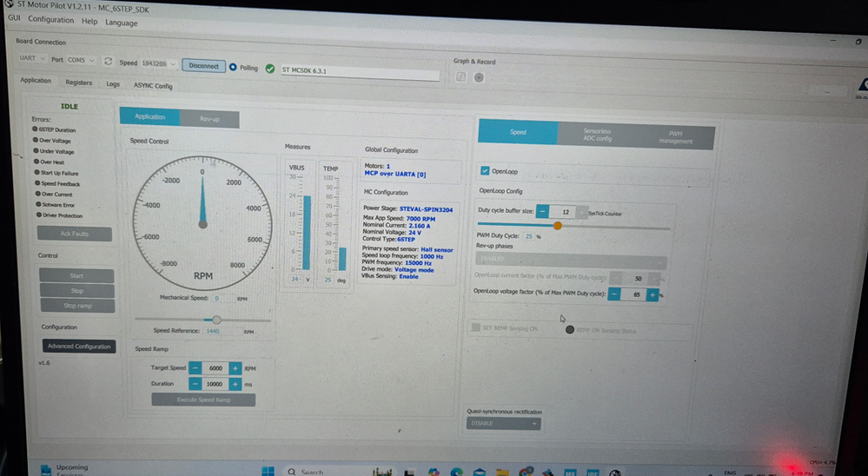Screen dimensions: 868x476
Task: Switch to the Sensorless ADC config tab
Action: point(597,135)
